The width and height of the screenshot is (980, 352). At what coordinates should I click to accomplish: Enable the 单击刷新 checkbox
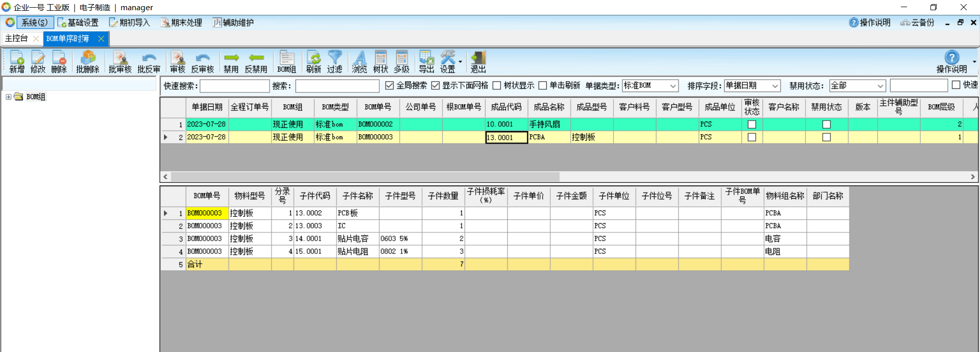pos(543,85)
